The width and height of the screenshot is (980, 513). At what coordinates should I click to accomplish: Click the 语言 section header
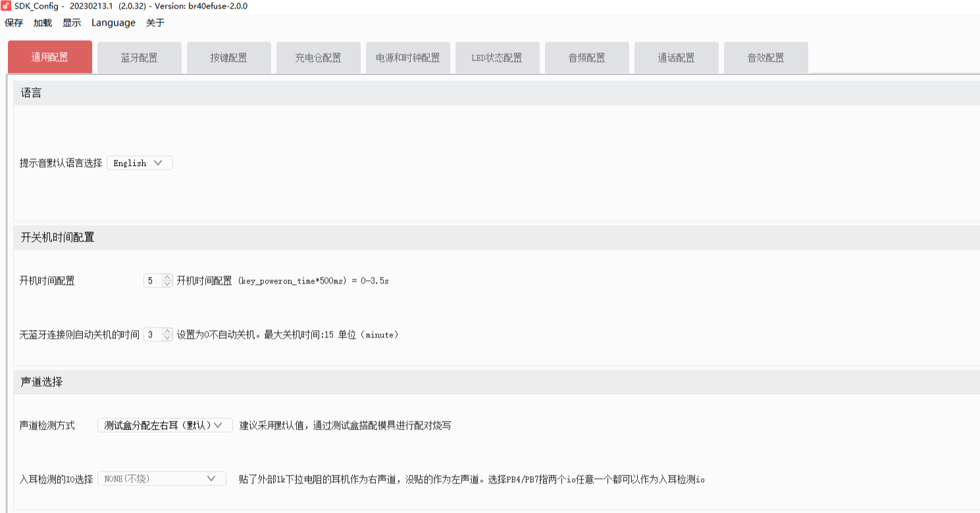(x=496, y=93)
